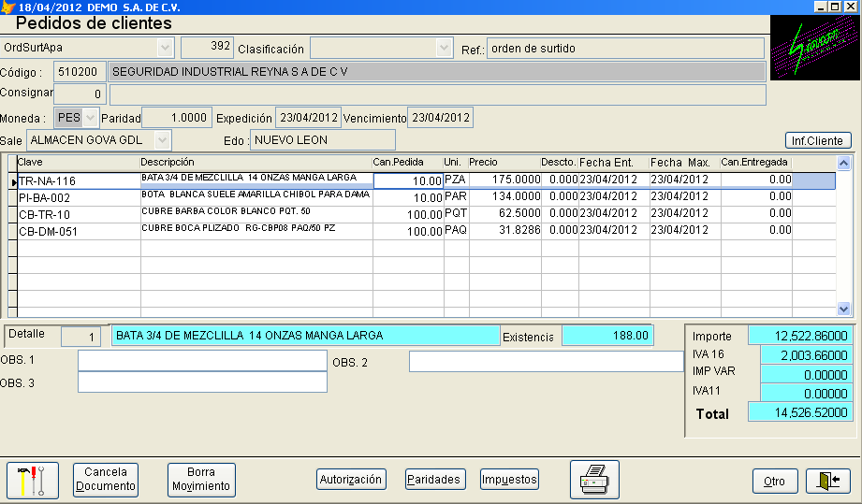
Task: Click the Can.Pedida column header
Action: click(x=408, y=162)
